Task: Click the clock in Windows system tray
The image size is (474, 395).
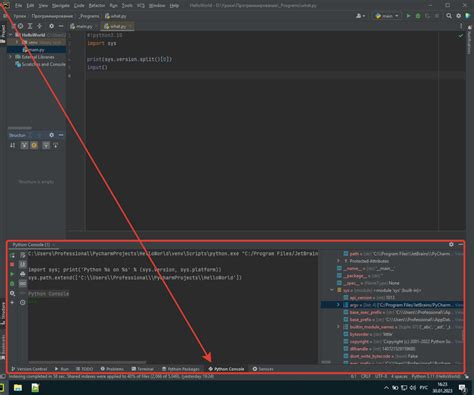Action: [x=442, y=388]
